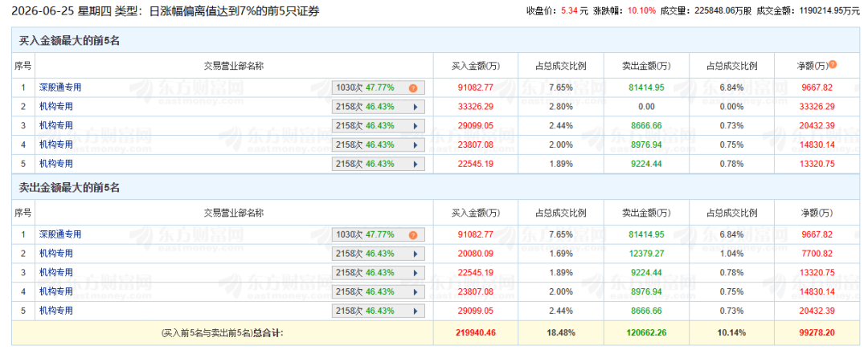Expand arrow for buy-table row 3 机构专用
Image resolution: width=868 pixels, height=354 pixels.
coord(416,126)
